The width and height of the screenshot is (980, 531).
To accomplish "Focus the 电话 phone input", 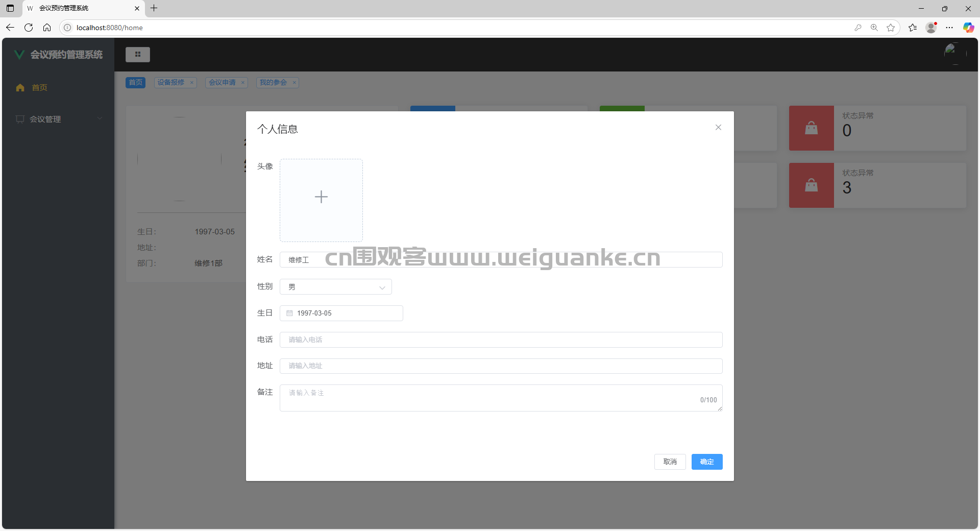I will (x=501, y=340).
